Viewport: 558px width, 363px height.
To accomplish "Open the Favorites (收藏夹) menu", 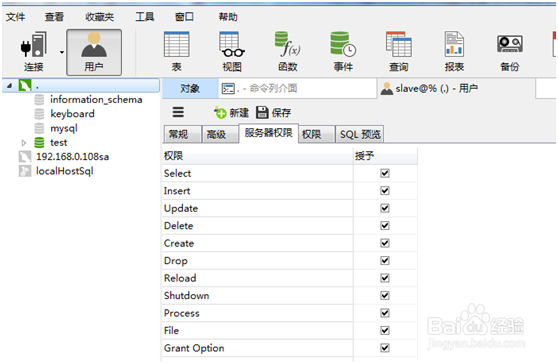I will coord(99,17).
